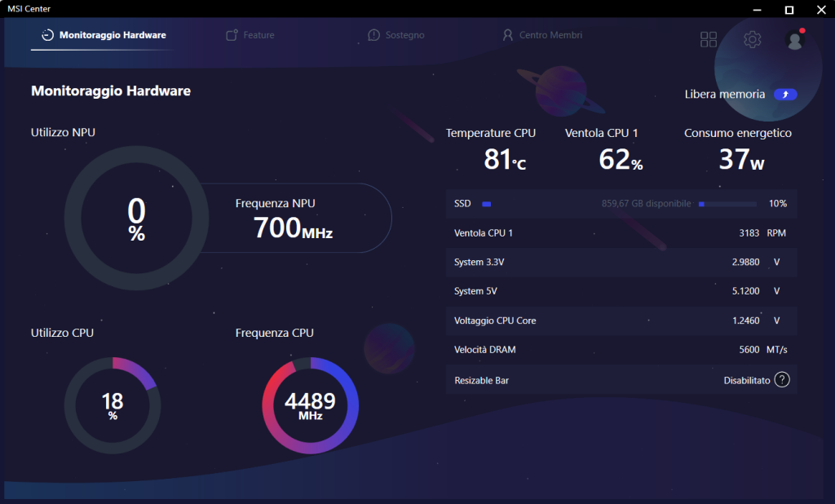The image size is (835, 504).
Task: Open the settings gear icon
Action: 752,39
